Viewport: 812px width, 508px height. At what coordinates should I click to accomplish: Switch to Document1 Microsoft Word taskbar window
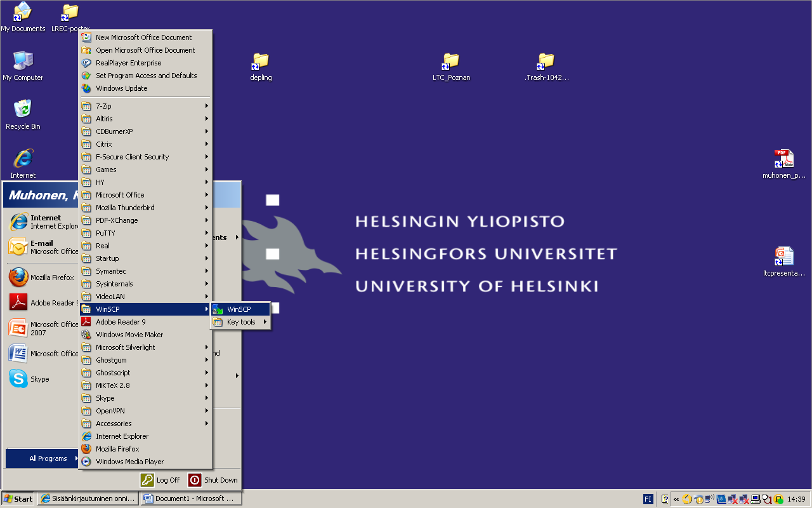coord(190,498)
